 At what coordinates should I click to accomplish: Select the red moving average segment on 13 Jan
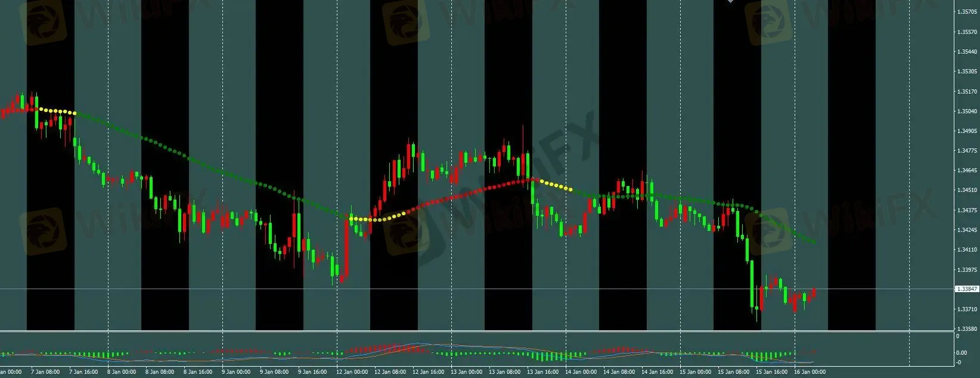click(477, 190)
